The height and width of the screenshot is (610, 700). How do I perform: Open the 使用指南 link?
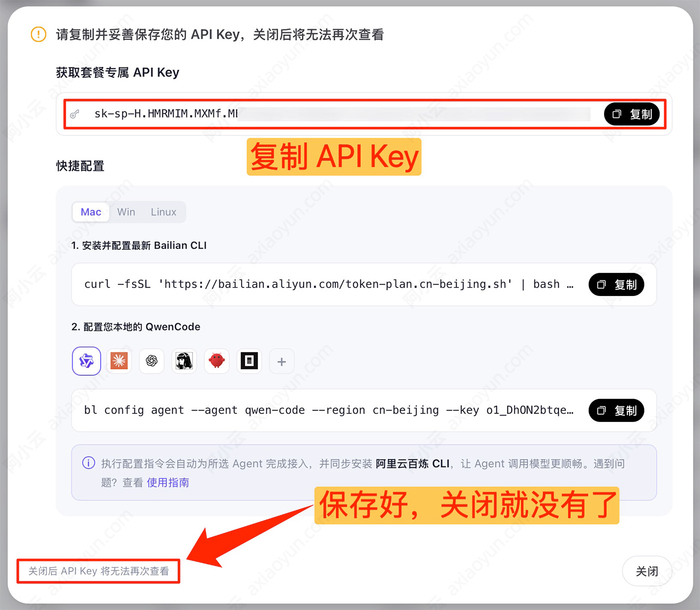coord(168,482)
